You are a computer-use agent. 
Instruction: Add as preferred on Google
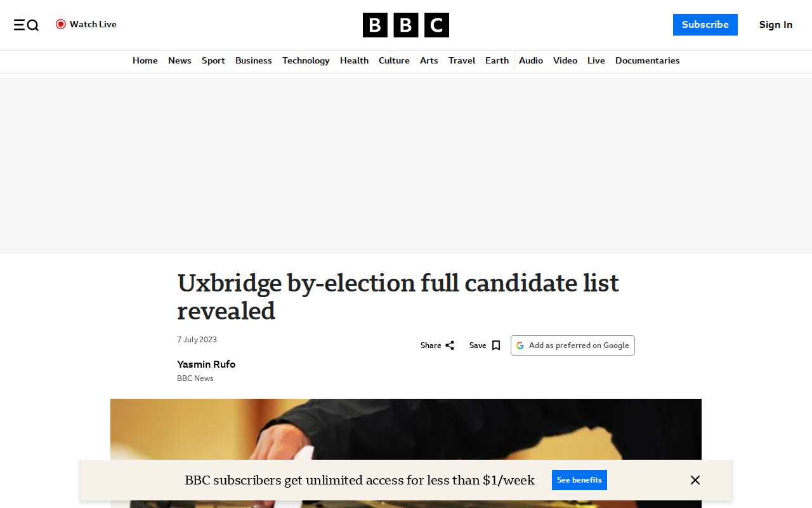pyautogui.click(x=573, y=345)
